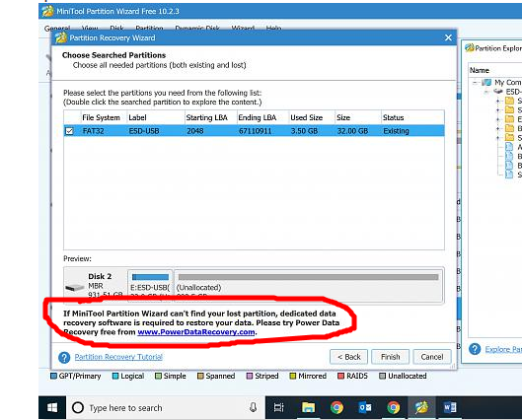522x420 pixels.
Task: Open Outlook from the taskbar
Action: [x=365, y=408]
